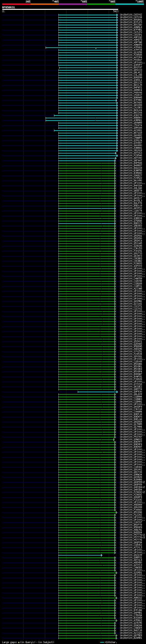
Task: Click the alignment bar of UniRef100_B8B8K0
Action: (x=82, y=118)
